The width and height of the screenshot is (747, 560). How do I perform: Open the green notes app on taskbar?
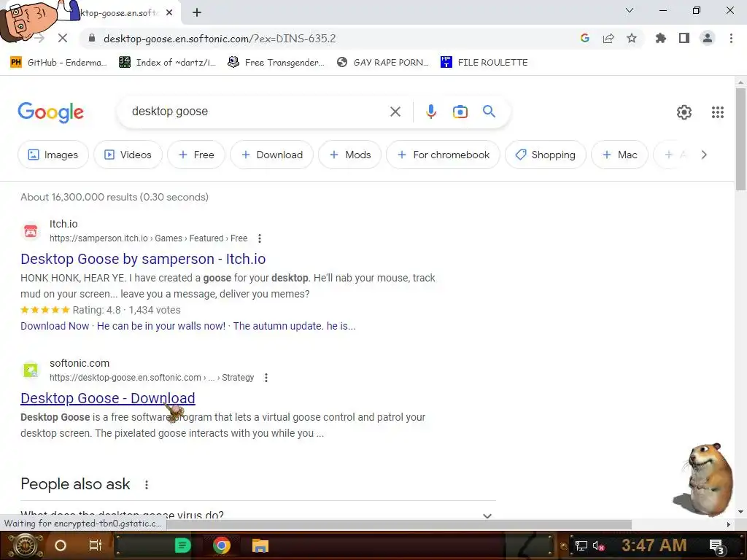(182, 545)
